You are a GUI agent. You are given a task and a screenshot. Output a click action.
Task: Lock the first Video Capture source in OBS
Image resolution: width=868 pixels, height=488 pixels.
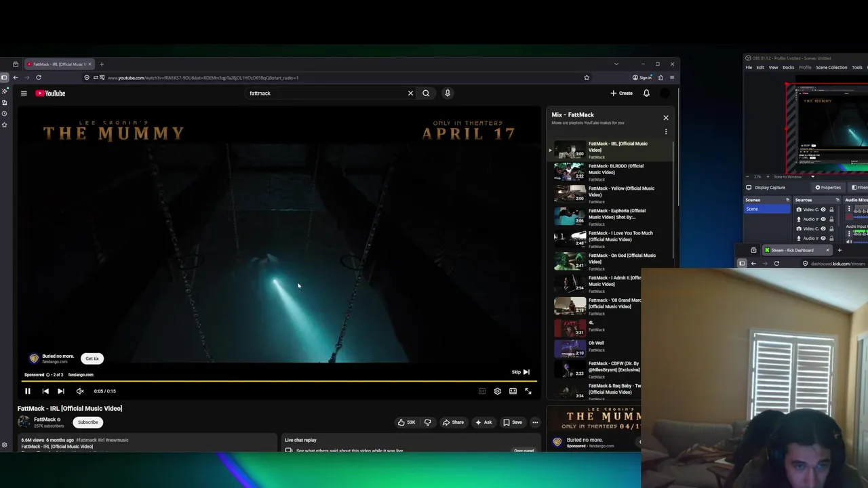coord(831,209)
